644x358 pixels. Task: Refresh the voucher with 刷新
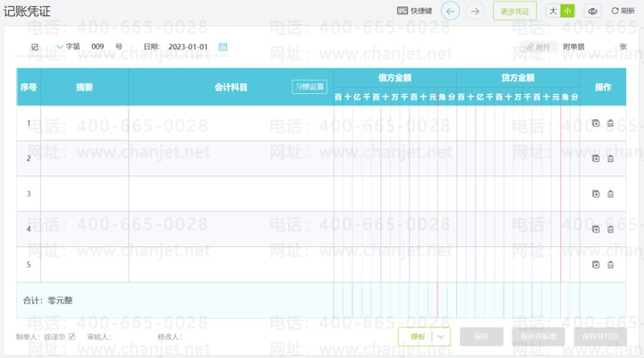(x=623, y=11)
